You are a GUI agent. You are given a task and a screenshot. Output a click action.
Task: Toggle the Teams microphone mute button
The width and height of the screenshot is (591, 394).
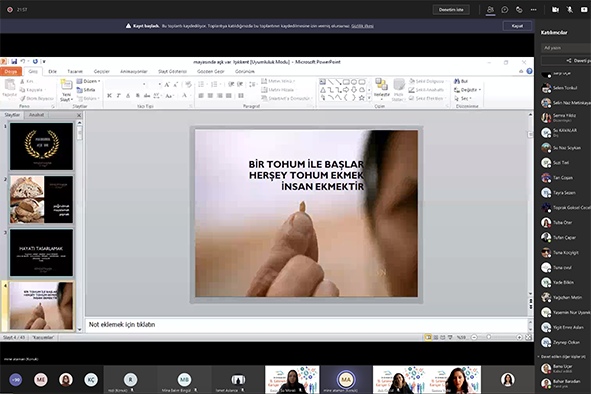tap(570, 10)
